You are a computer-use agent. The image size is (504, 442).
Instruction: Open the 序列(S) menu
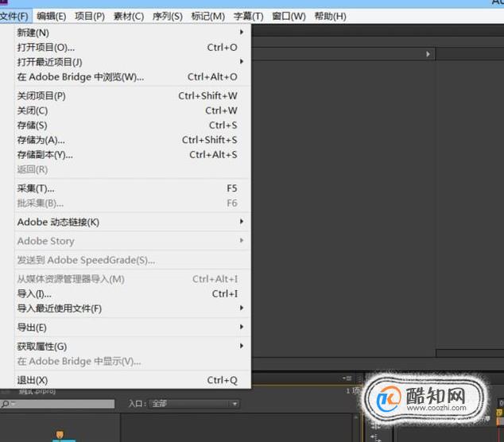[168, 16]
